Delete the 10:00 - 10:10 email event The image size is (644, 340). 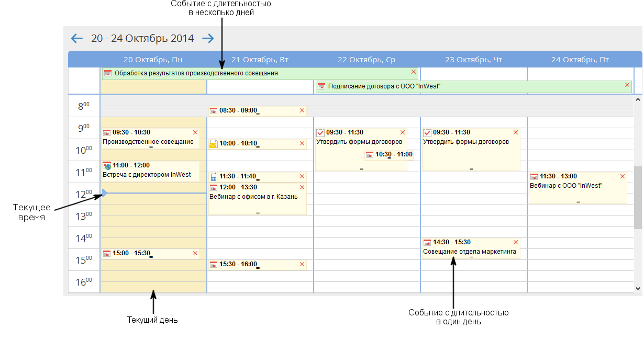click(x=302, y=143)
